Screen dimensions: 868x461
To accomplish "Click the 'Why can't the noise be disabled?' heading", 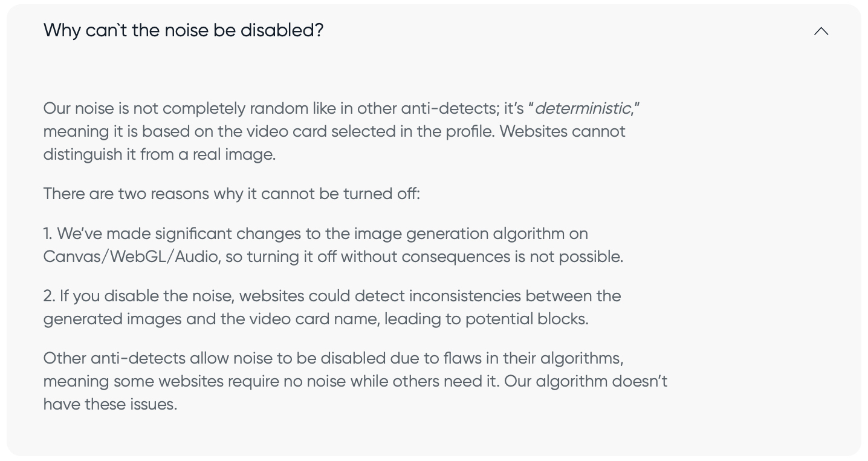I will [x=184, y=30].
